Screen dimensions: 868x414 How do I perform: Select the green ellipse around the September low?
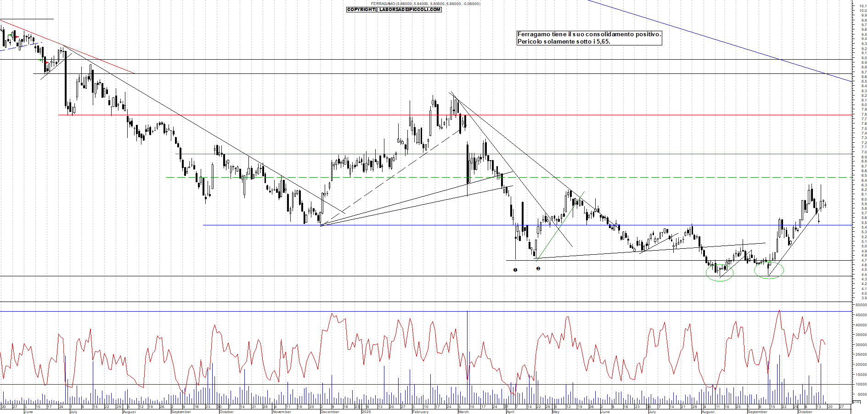click(769, 270)
